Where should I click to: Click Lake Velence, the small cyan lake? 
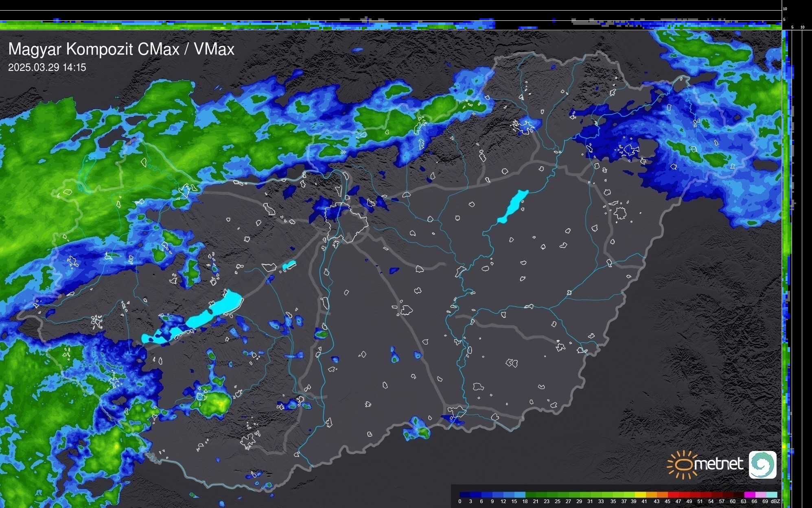pyautogui.click(x=289, y=265)
